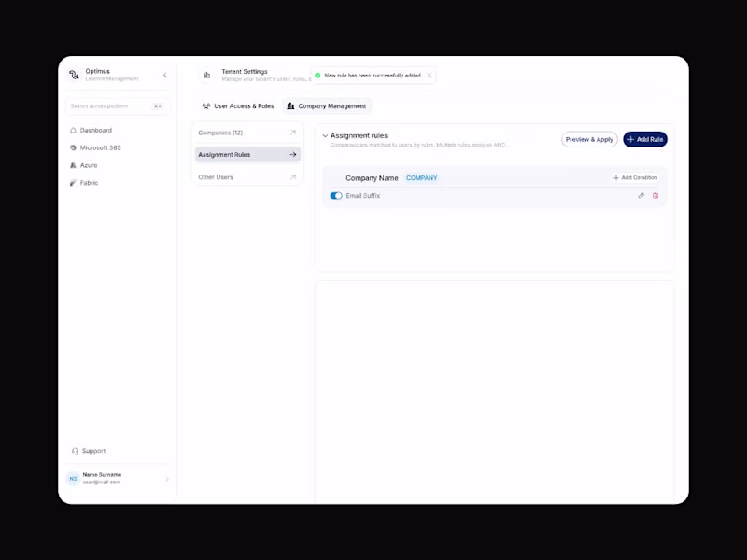Click the Microsoft 365 icon
This screenshot has width=747, height=560.
point(73,147)
